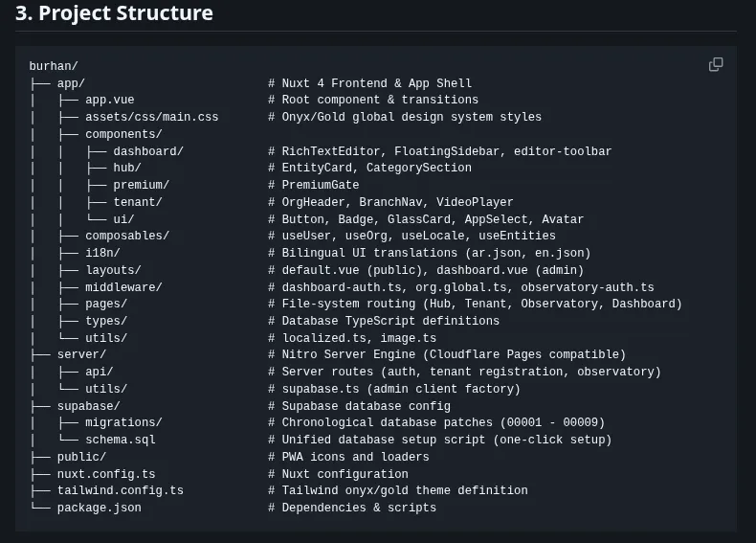Image resolution: width=756 pixels, height=543 pixels.
Task: Click comment "# Bilingual UI translations"
Action: click(430, 253)
